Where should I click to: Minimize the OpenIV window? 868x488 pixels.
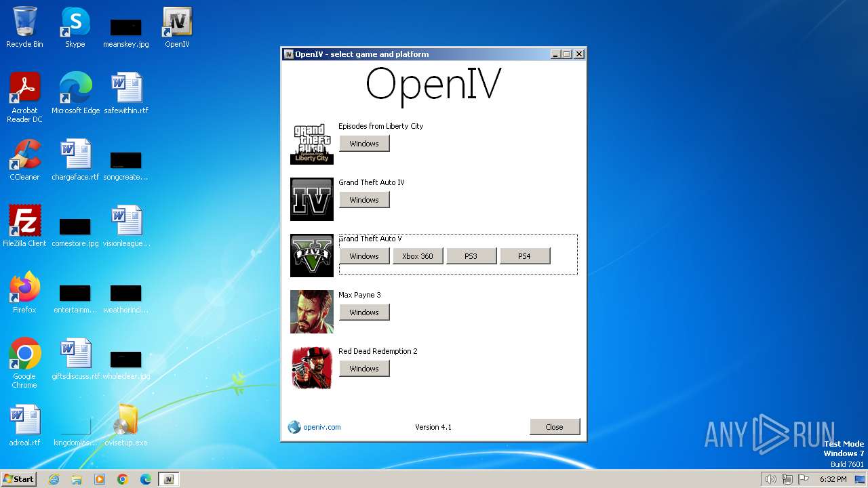(x=556, y=54)
